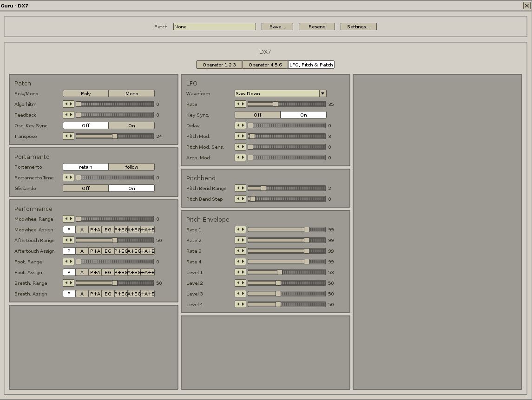Screen dimensions: 532x400
Task: Turn Osc. Key Sync. On
Action: click(131, 125)
